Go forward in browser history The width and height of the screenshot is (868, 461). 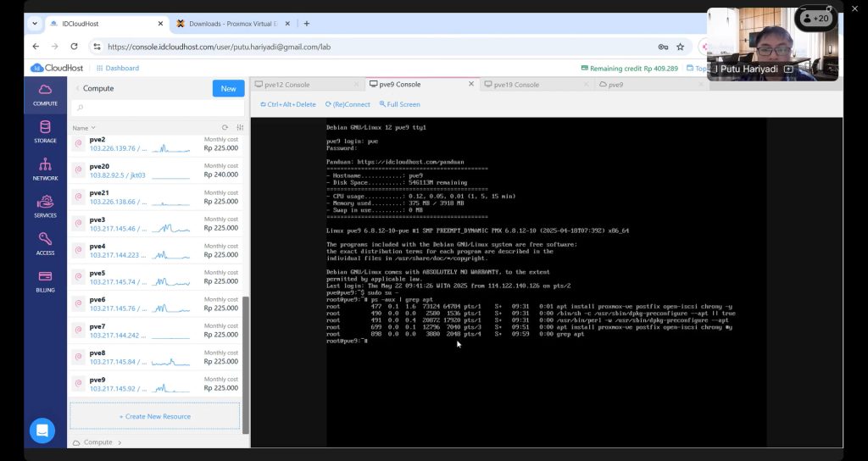tap(55, 47)
